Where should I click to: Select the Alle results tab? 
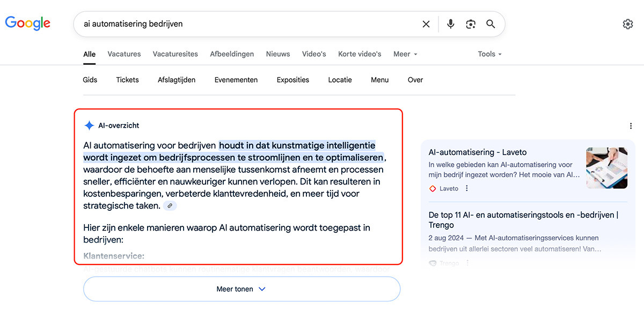coord(90,54)
